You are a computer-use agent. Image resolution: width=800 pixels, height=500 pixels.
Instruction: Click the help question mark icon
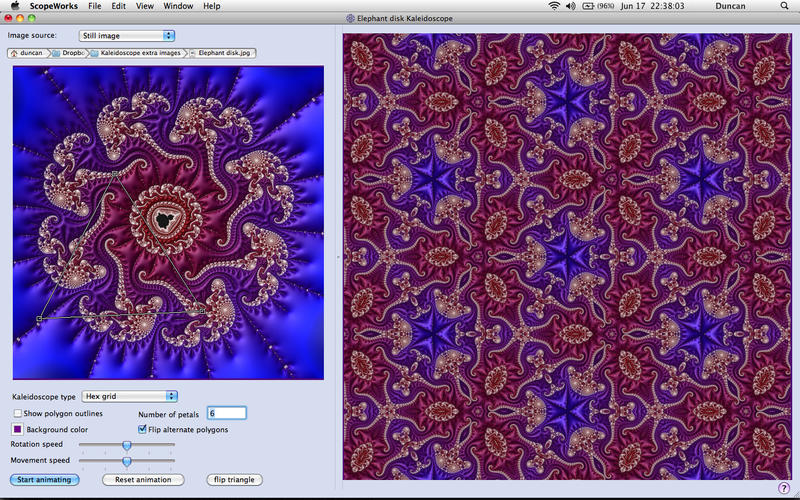783,487
